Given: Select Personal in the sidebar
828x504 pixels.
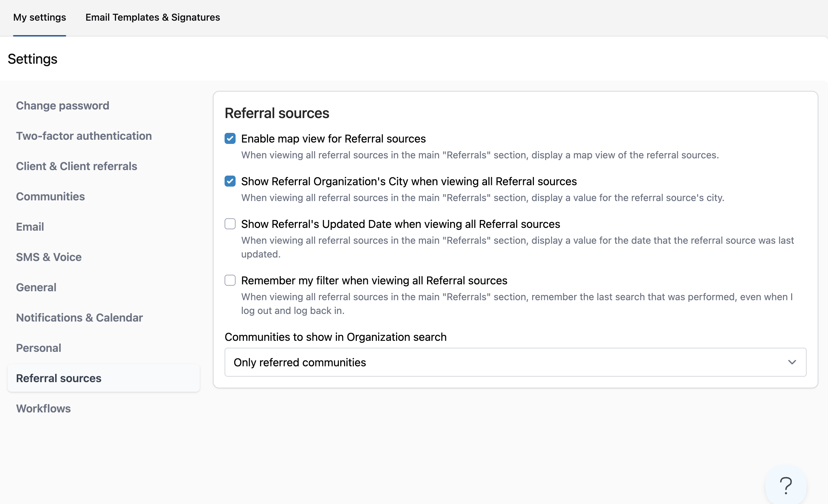Looking at the screenshot, I should click(39, 348).
